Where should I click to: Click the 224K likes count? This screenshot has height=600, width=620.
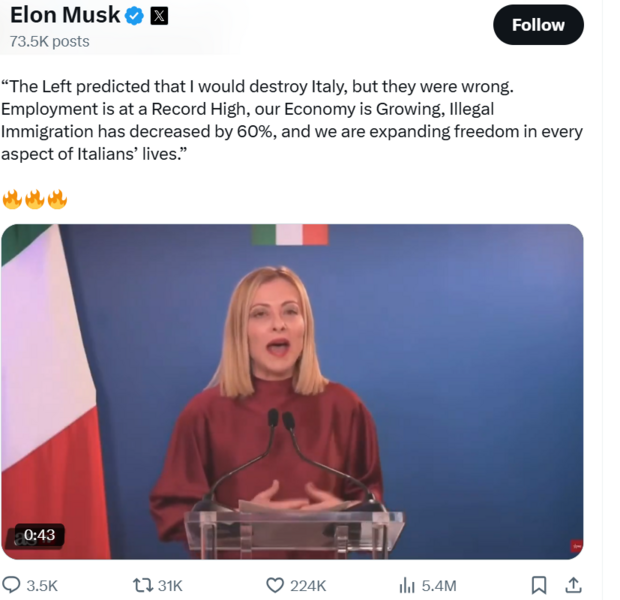pyautogui.click(x=308, y=586)
